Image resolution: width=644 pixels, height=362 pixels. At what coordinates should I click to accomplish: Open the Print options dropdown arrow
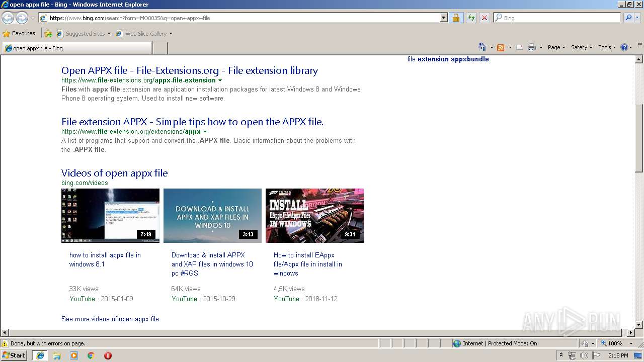[541, 47]
